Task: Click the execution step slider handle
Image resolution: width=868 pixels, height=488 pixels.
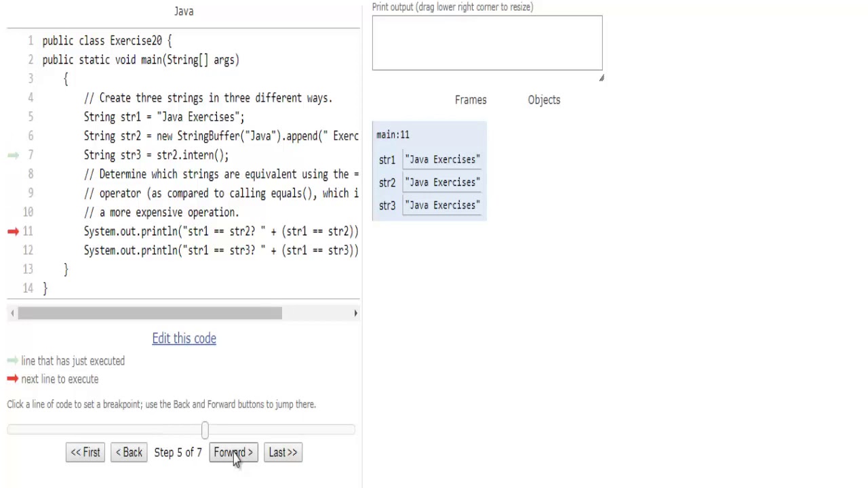Action: point(205,430)
